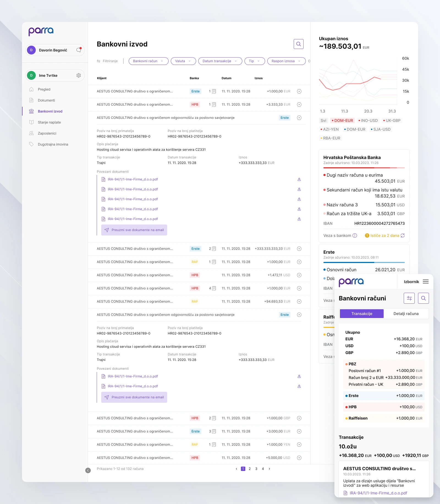This screenshot has height=504, width=440.
Task: Toggle the AZI-YEN chart series
Action: click(x=329, y=129)
